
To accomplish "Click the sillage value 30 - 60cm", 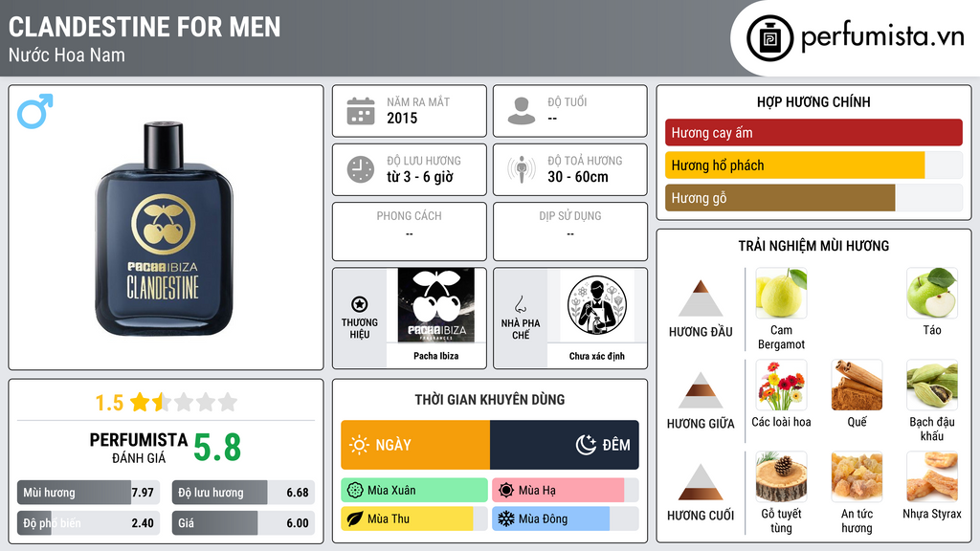I will (x=578, y=177).
